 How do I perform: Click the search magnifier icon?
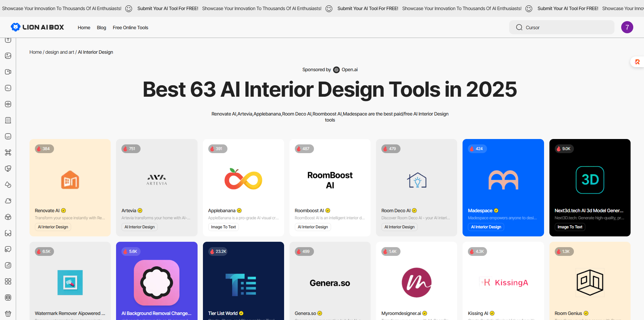click(x=519, y=27)
